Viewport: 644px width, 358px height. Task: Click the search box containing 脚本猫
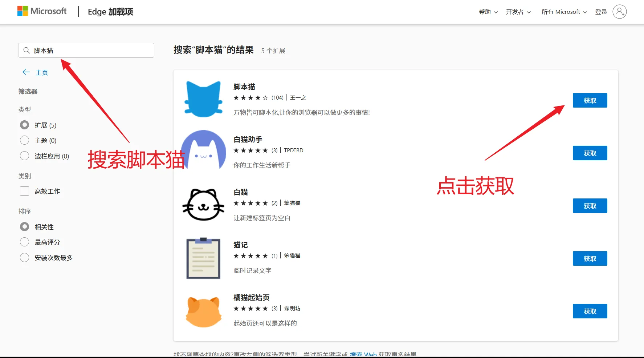pyautogui.click(x=86, y=50)
